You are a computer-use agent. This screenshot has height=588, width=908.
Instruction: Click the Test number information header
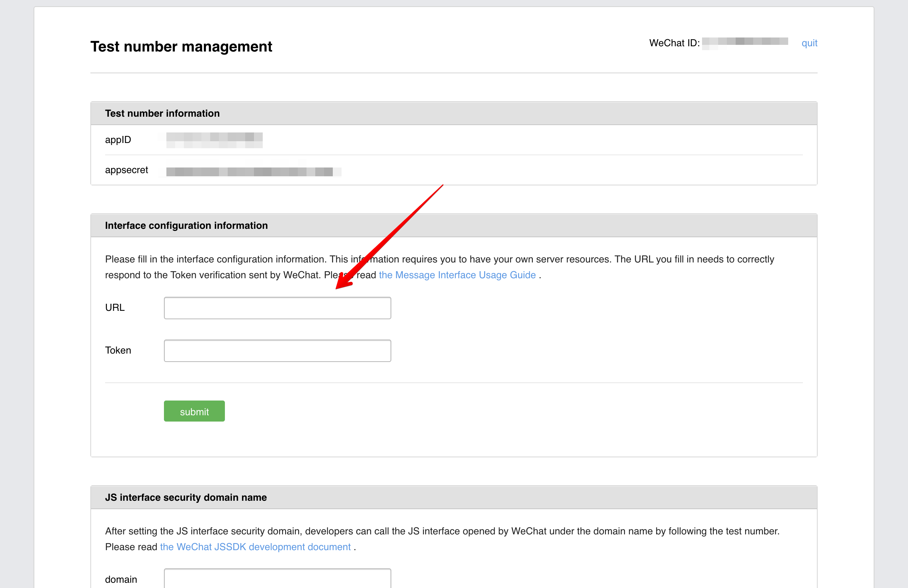point(162,113)
